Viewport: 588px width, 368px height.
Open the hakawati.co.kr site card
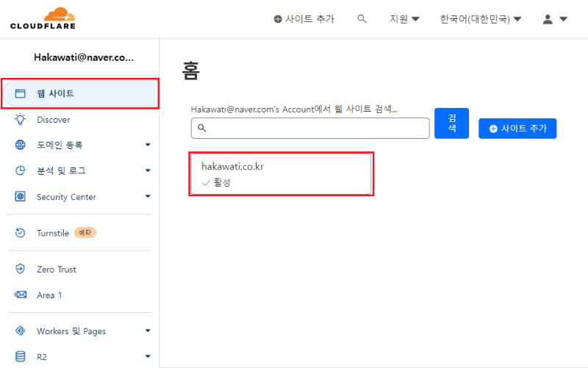(x=282, y=174)
